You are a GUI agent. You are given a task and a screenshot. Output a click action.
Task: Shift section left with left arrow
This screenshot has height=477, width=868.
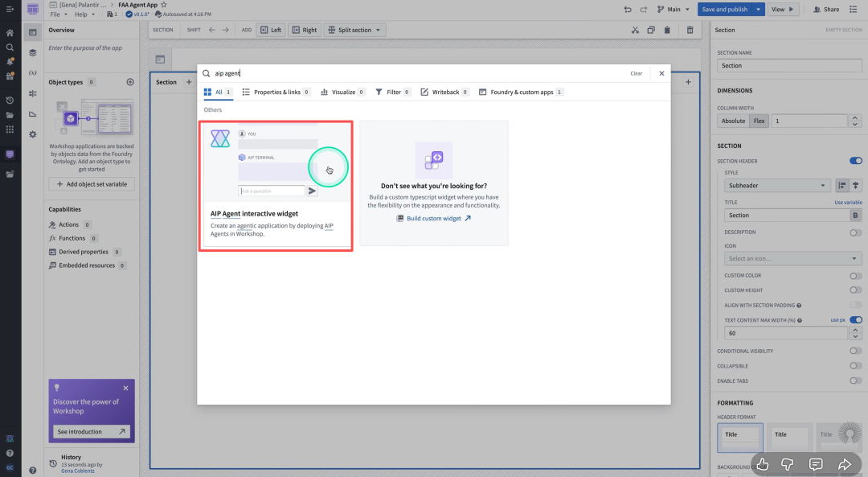coord(212,30)
